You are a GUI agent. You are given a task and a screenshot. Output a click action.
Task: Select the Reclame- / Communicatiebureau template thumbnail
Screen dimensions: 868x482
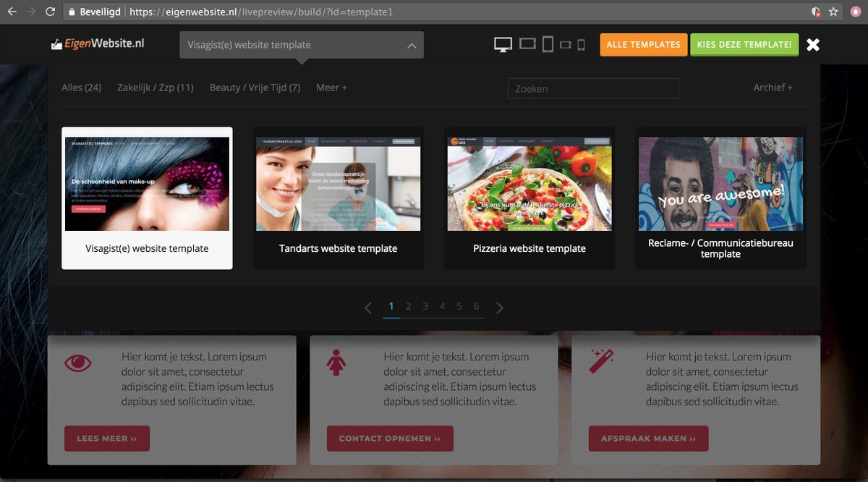720,184
